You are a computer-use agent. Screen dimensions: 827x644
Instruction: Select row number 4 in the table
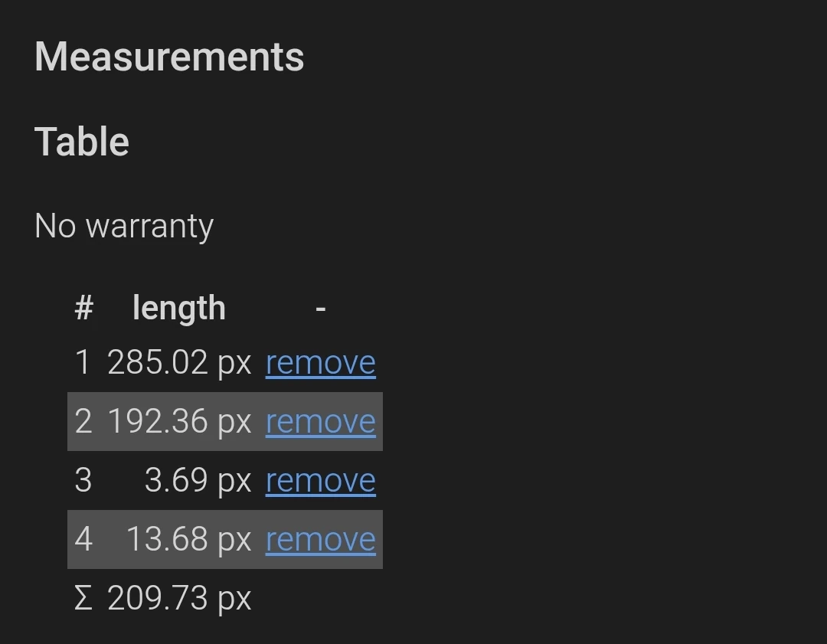83,540
